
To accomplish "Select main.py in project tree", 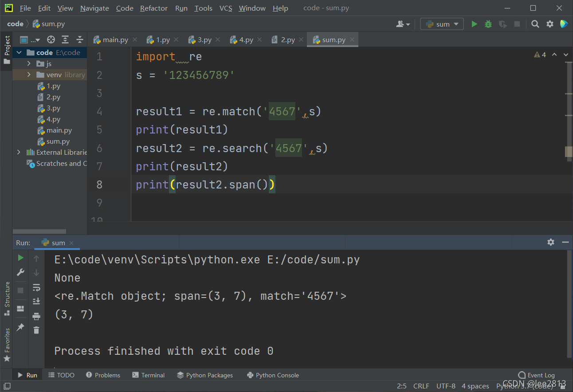I will point(55,130).
